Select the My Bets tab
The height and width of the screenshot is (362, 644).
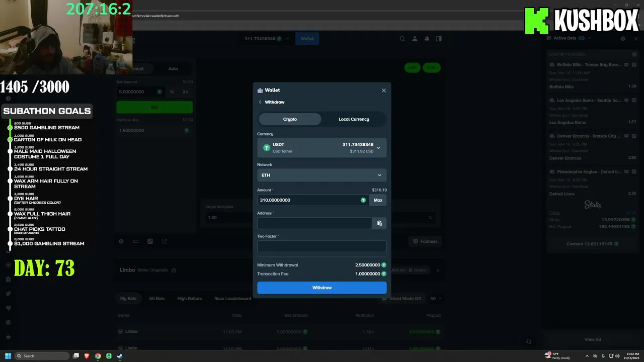(x=128, y=299)
